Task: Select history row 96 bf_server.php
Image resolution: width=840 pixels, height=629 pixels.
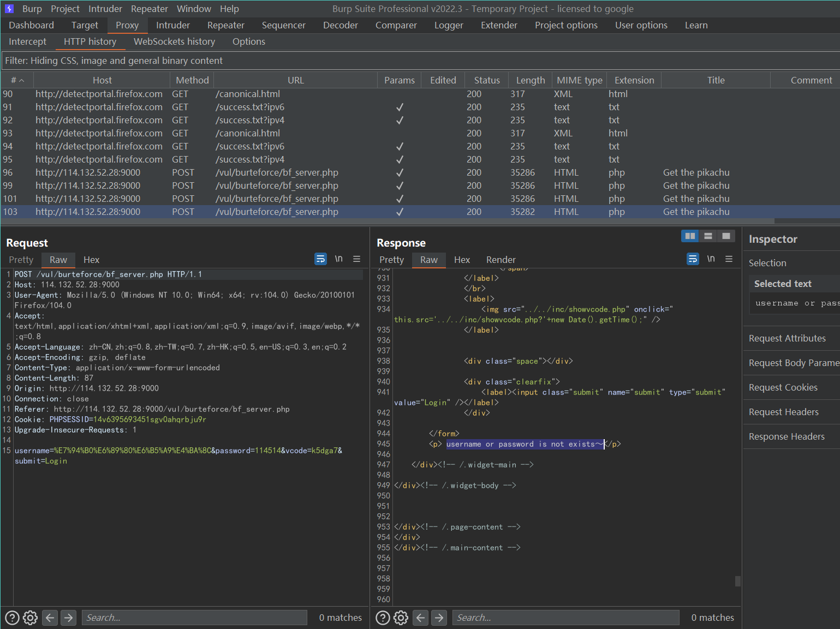Action: point(420,172)
